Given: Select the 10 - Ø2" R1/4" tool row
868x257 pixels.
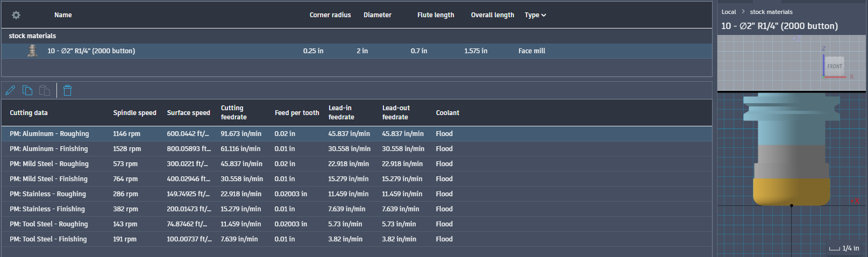Looking at the screenshot, I should [x=357, y=51].
